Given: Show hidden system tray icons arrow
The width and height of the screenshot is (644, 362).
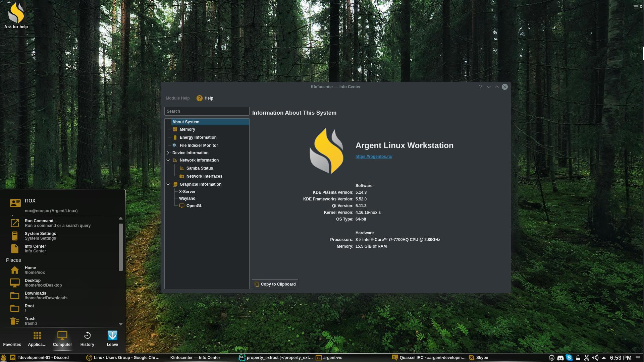Looking at the screenshot, I should click(604, 358).
